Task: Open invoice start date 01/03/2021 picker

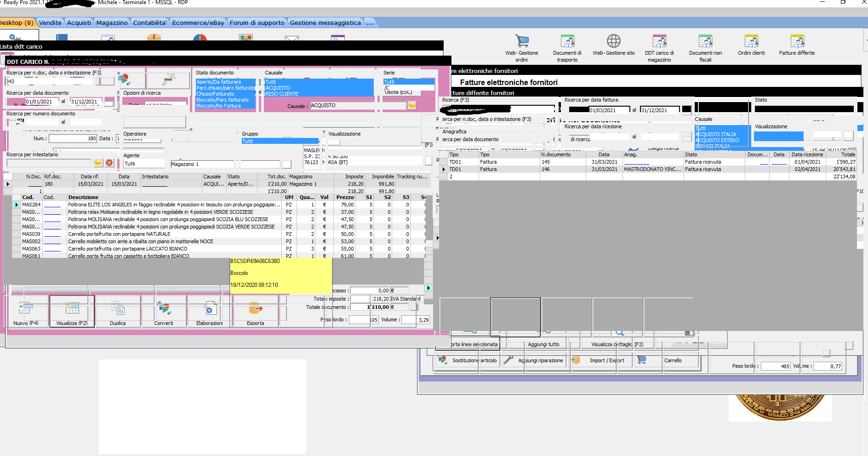Action: (609, 110)
